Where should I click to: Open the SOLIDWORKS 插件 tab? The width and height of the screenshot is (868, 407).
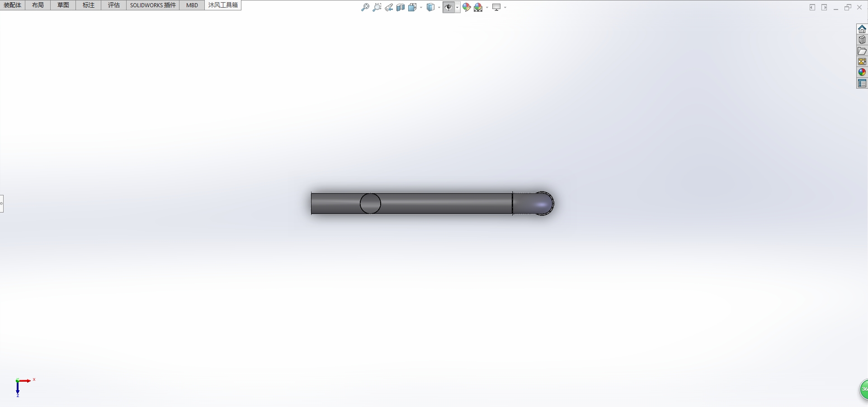click(x=153, y=5)
